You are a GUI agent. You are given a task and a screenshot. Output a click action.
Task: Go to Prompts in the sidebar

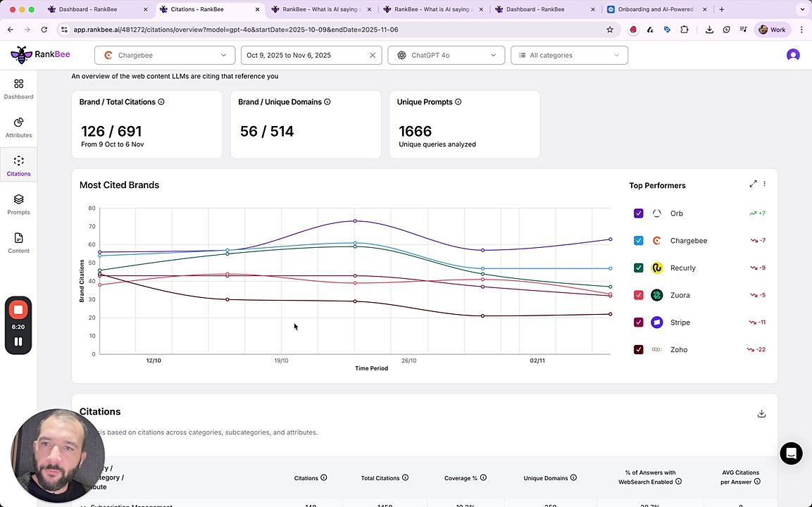point(18,204)
